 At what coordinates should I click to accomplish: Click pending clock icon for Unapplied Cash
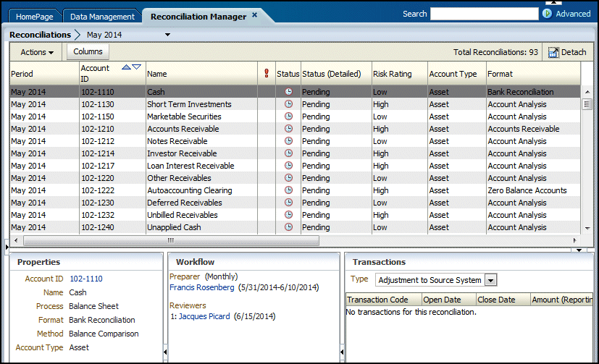click(288, 227)
